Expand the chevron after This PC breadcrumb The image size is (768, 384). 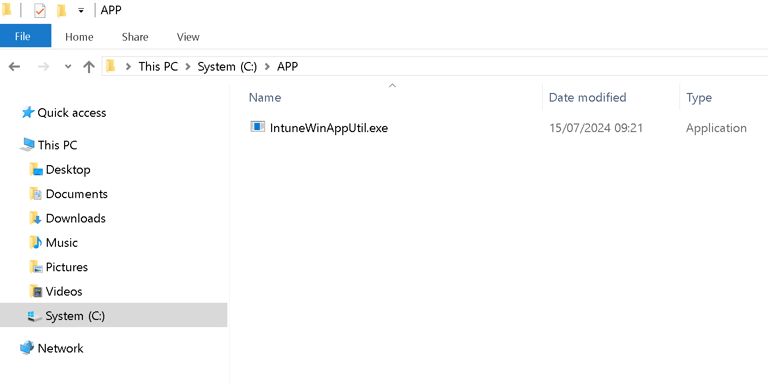coord(188,67)
